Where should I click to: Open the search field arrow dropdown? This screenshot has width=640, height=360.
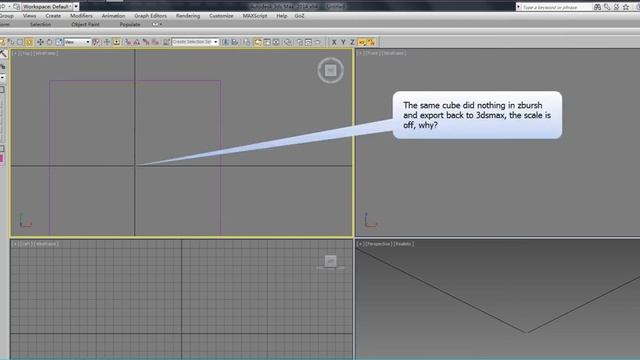518,7
